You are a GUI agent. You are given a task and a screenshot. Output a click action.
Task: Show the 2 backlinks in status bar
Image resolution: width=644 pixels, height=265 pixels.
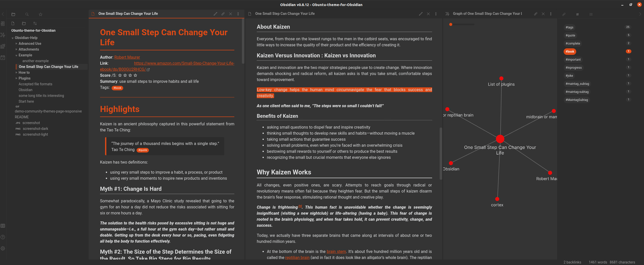[572, 262]
